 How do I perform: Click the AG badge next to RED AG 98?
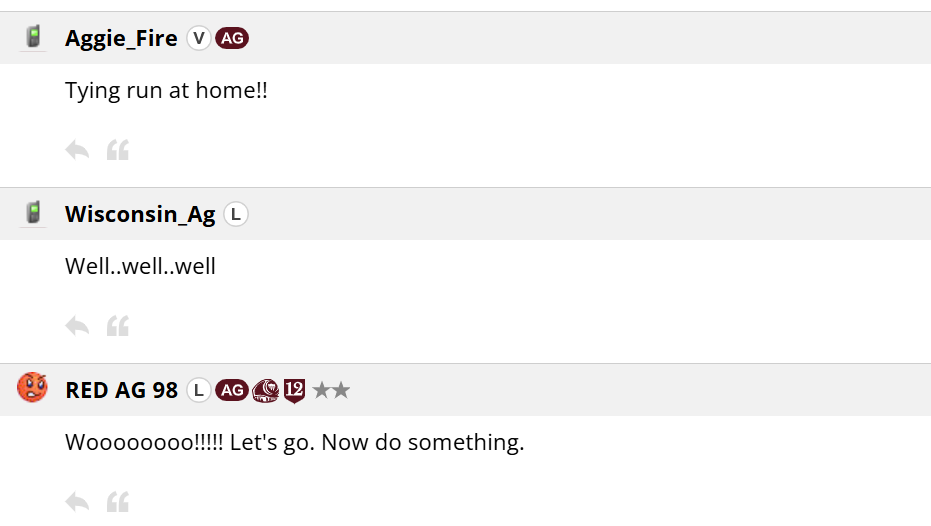click(232, 391)
